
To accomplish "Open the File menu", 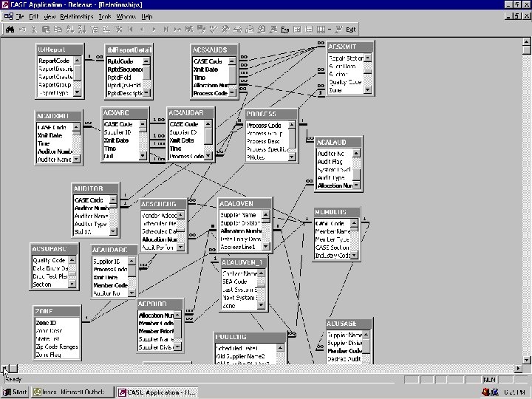I will pos(20,16).
